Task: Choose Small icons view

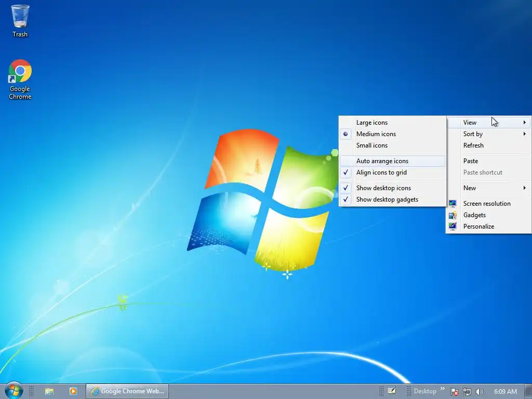Action: click(x=393, y=145)
